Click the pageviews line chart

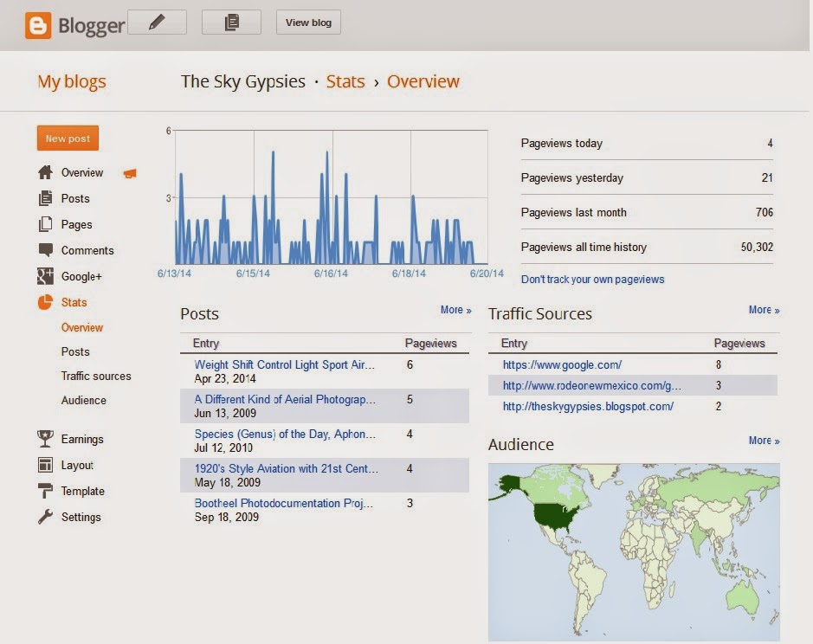click(x=332, y=197)
